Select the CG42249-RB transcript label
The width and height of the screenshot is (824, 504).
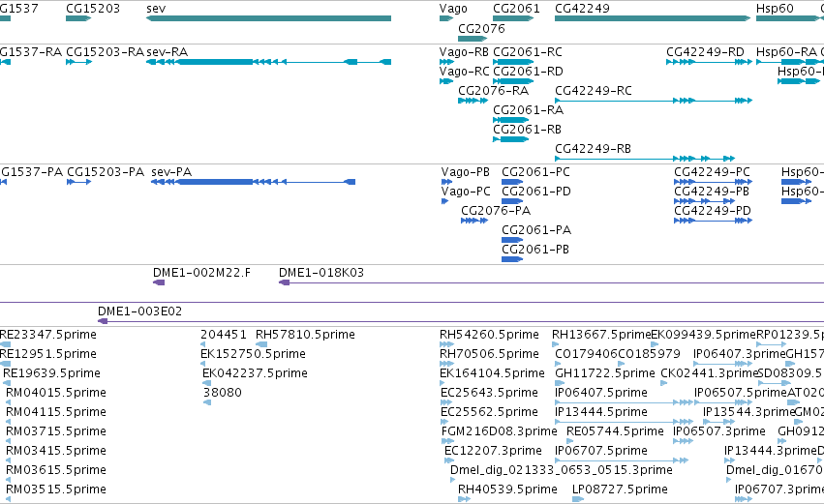[593, 149]
